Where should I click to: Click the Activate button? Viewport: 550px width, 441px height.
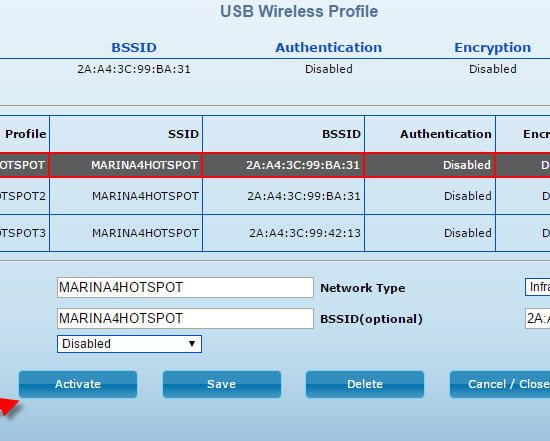coord(78,384)
